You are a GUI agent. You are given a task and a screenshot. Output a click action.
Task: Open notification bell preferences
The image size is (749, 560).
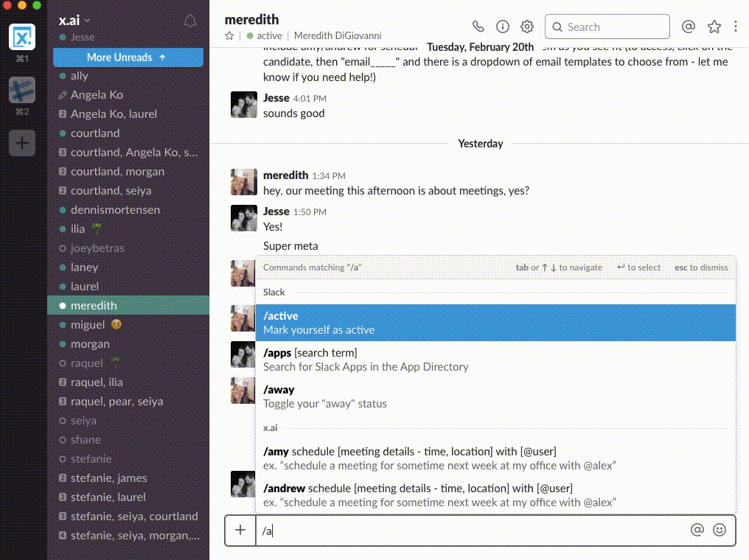[190, 21]
